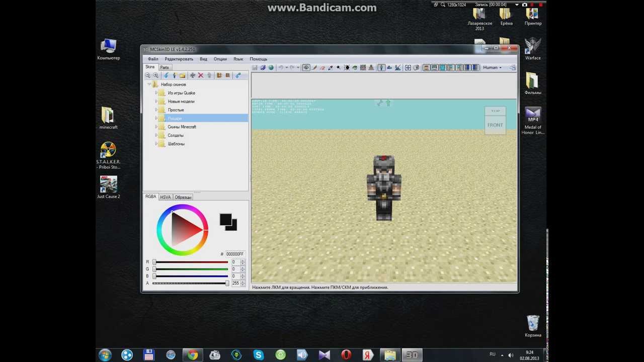The width and height of the screenshot is (644, 362).
Task: Select the pencil drawing tool
Action: [314, 67]
